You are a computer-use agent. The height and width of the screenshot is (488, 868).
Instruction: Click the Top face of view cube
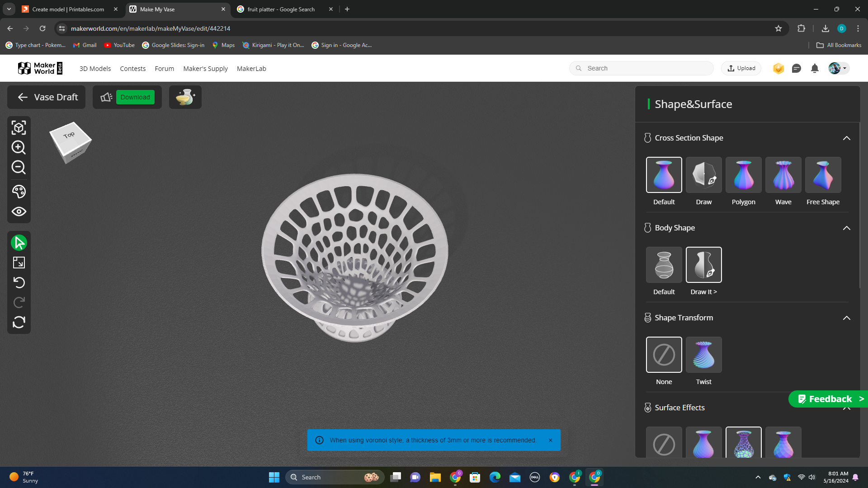[69, 135]
